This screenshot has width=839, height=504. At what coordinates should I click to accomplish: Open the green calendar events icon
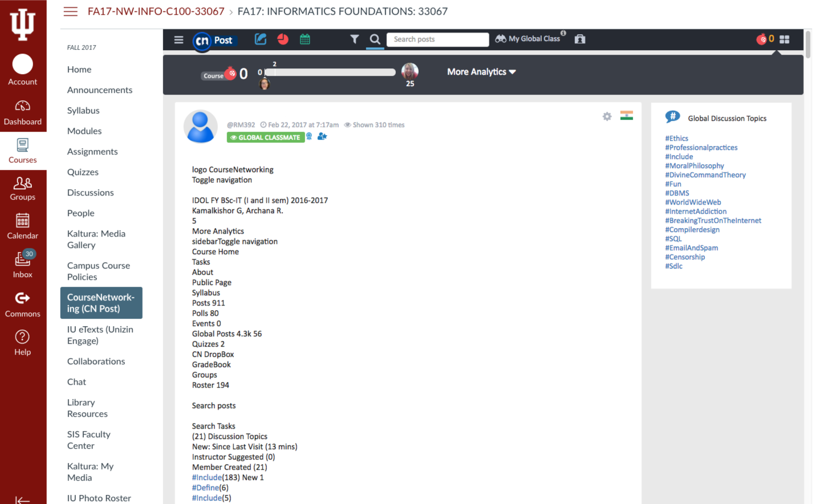pos(305,39)
